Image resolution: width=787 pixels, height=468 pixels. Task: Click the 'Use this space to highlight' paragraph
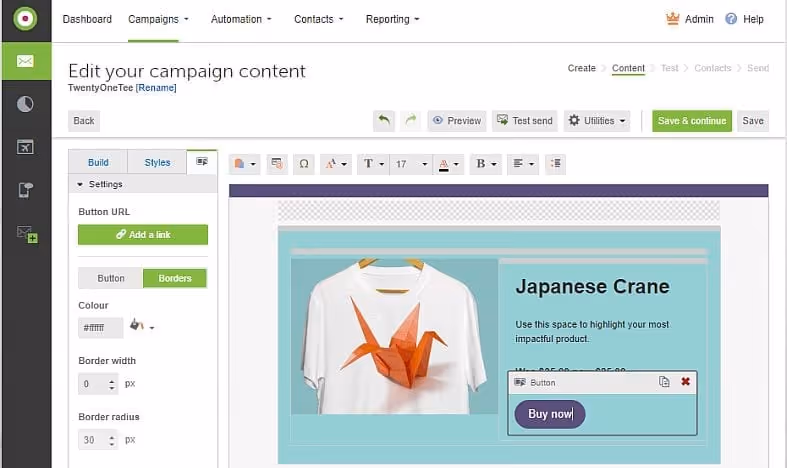[x=592, y=331]
